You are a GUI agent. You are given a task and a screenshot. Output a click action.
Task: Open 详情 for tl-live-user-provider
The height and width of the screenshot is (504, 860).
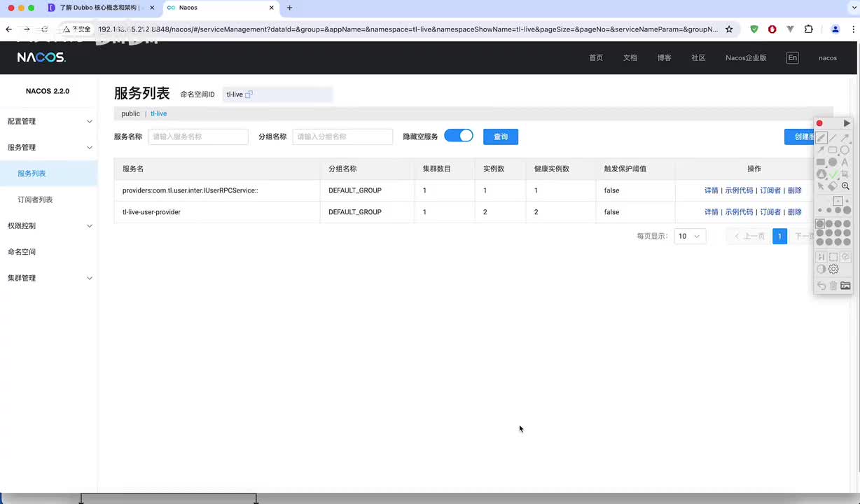712,212
